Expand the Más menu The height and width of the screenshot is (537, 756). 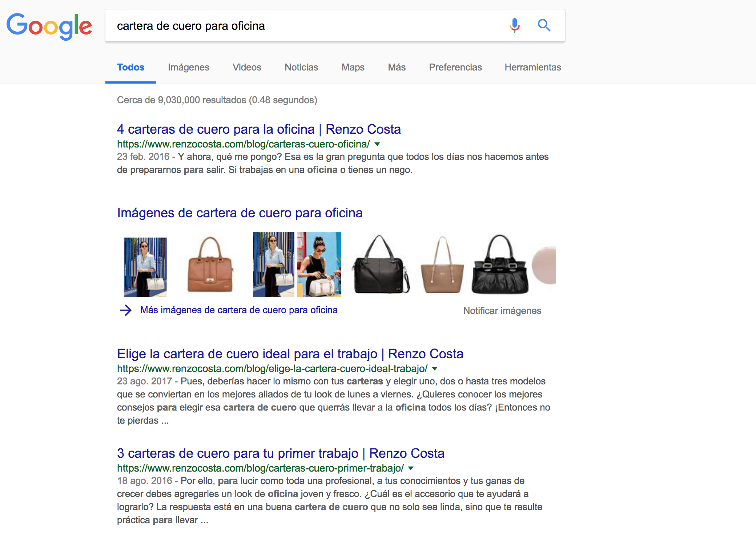coord(397,67)
